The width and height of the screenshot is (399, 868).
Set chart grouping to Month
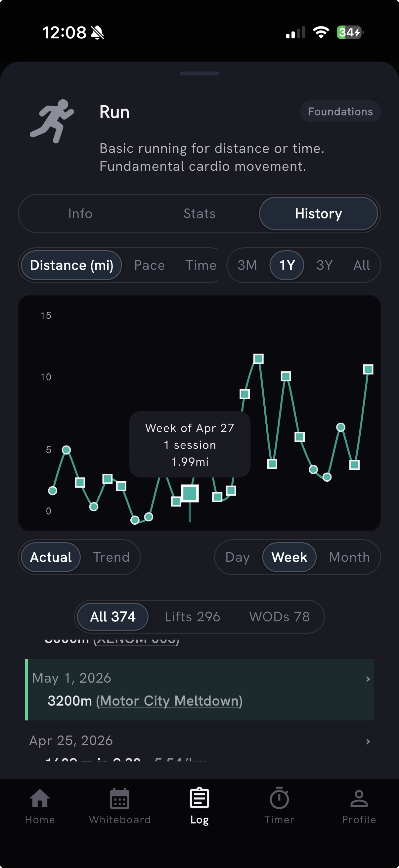pos(349,557)
